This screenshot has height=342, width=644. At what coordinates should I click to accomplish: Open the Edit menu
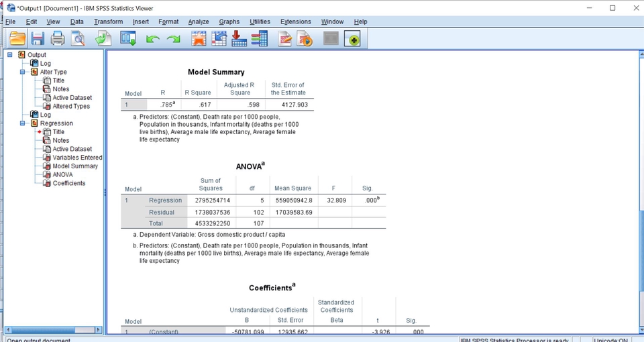coord(32,21)
